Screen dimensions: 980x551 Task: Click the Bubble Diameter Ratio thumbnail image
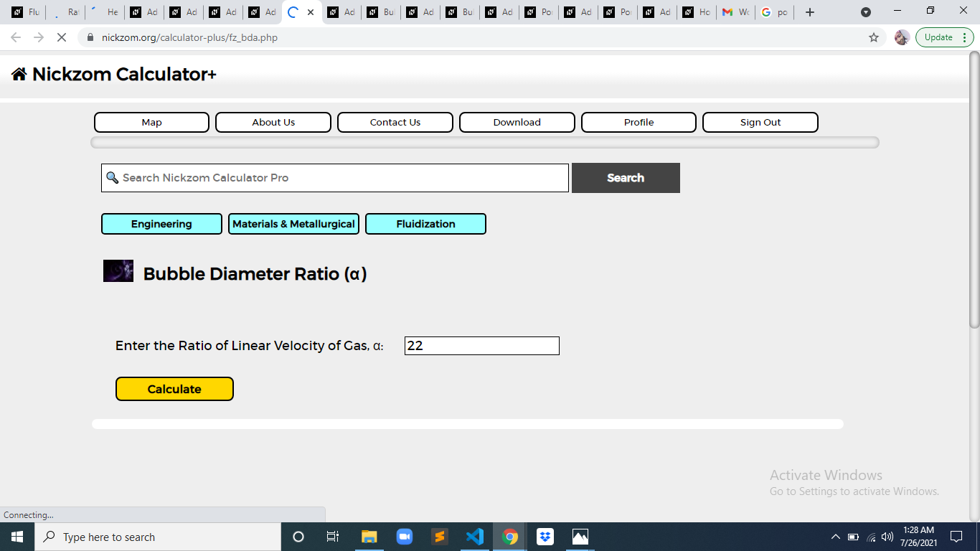118,270
